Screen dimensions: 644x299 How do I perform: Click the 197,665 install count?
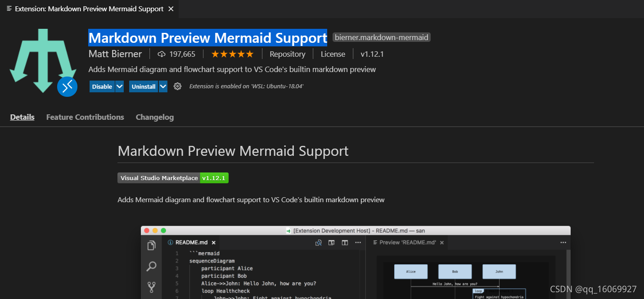(x=182, y=54)
